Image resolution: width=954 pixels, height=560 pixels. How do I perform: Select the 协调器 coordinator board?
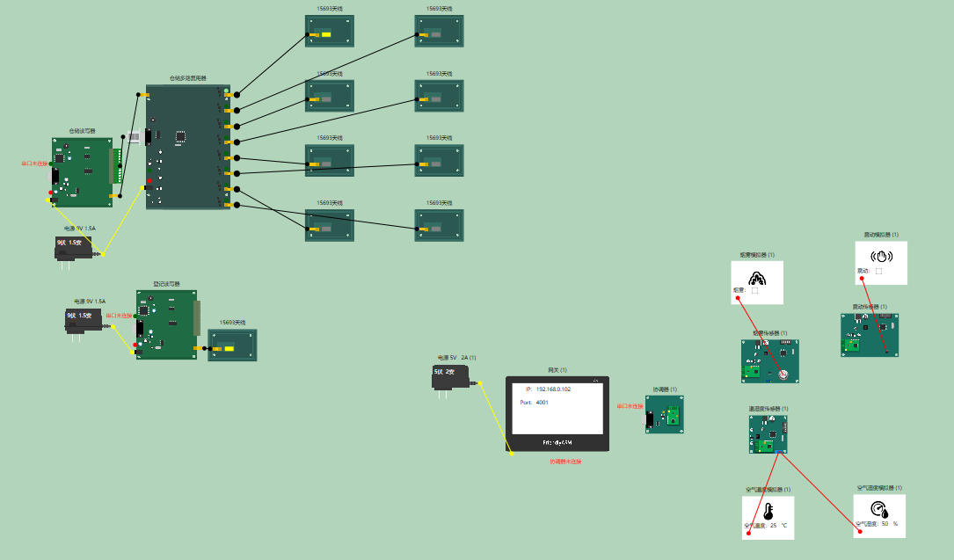665,414
